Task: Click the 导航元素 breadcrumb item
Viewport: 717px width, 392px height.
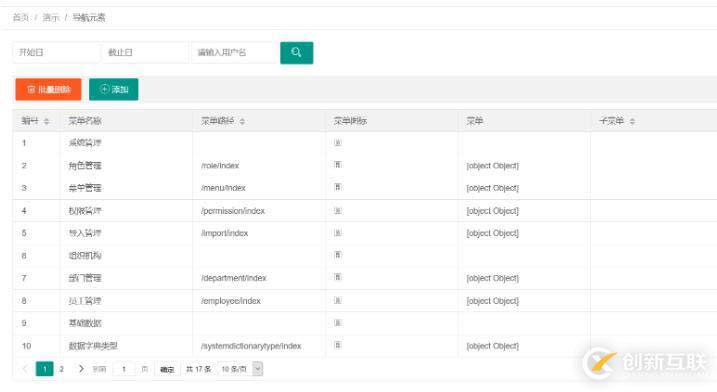Action: (x=89, y=17)
